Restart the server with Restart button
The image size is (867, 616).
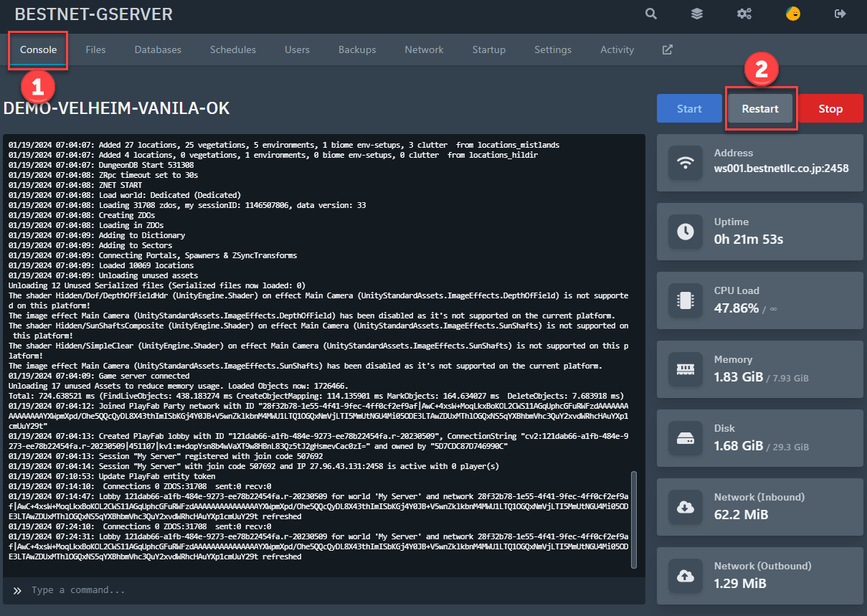[x=760, y=109]
